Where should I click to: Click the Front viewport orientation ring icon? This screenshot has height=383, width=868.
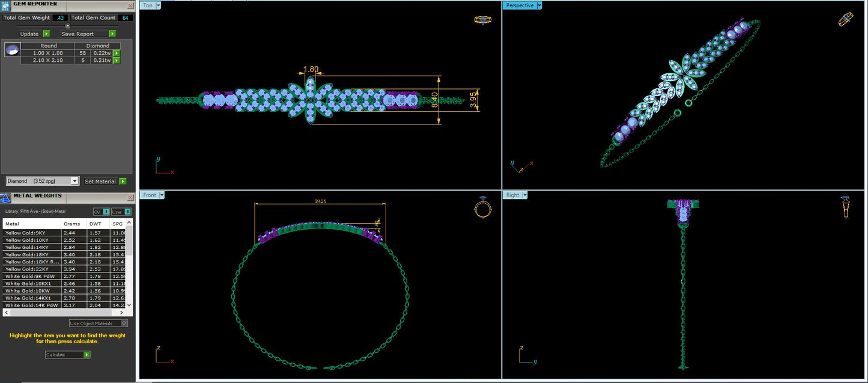click(482, 207)
